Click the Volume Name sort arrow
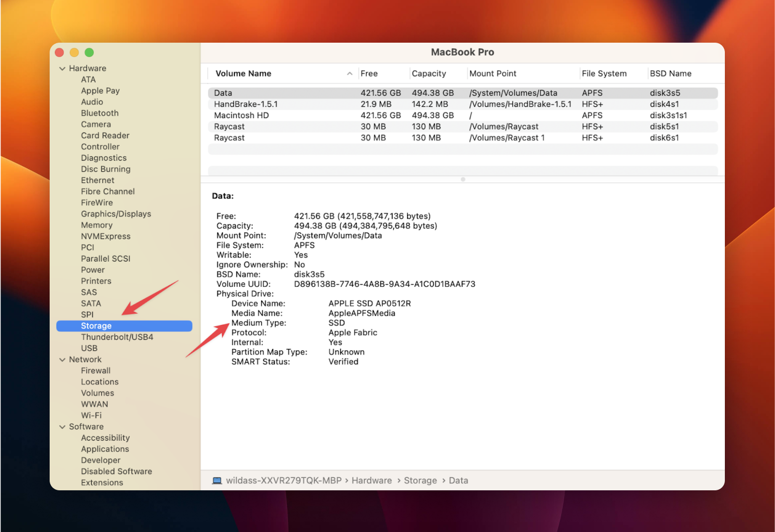Image resolution: width=775 pixels, height=532 pixels. tap(350, 73)
